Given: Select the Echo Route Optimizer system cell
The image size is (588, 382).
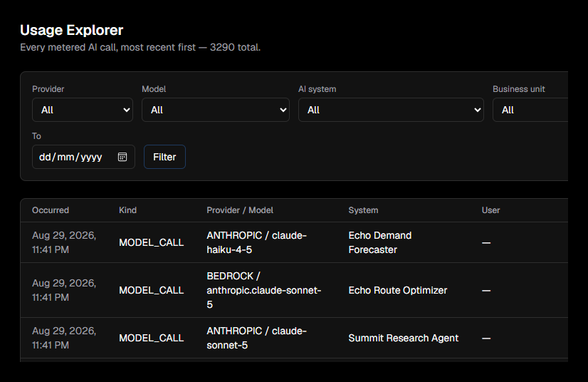Looking at the screenshot, I should tap(398, 290).
